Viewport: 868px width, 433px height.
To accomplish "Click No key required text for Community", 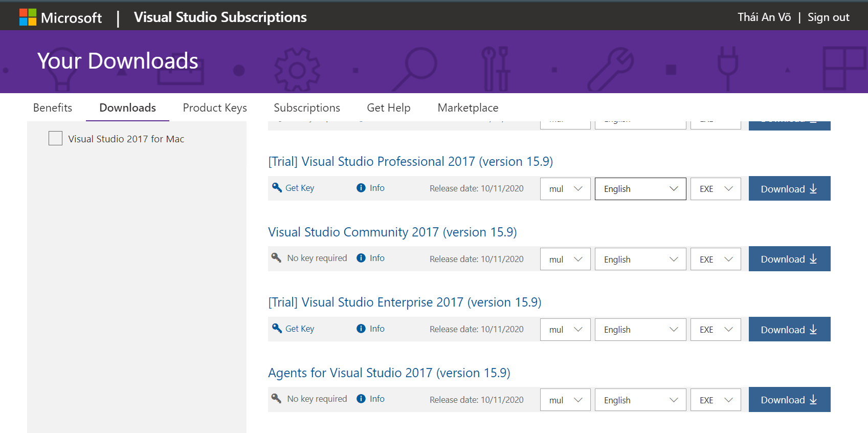I will (x=317, y=258).
